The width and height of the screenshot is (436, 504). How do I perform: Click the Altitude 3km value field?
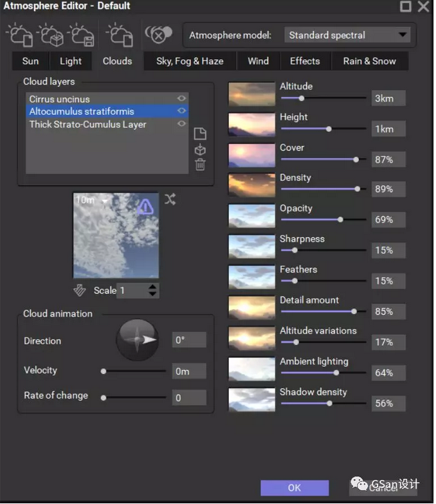tap(388, 98)
